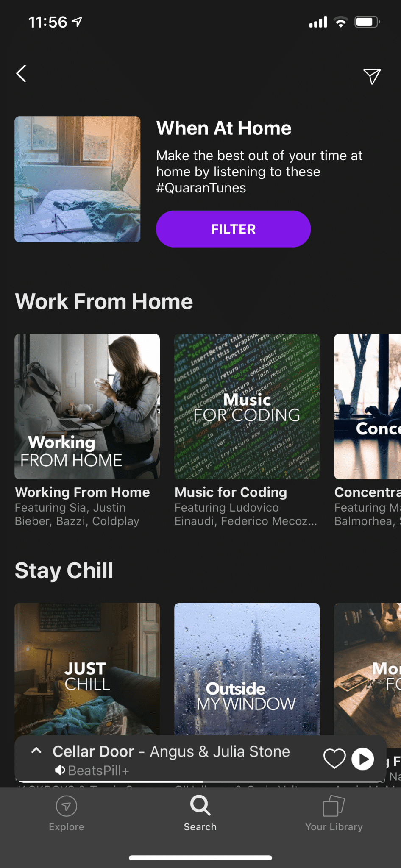This screenshot has width=401, height=868.
Task: Open the Search tab
Action: (200, 814)
